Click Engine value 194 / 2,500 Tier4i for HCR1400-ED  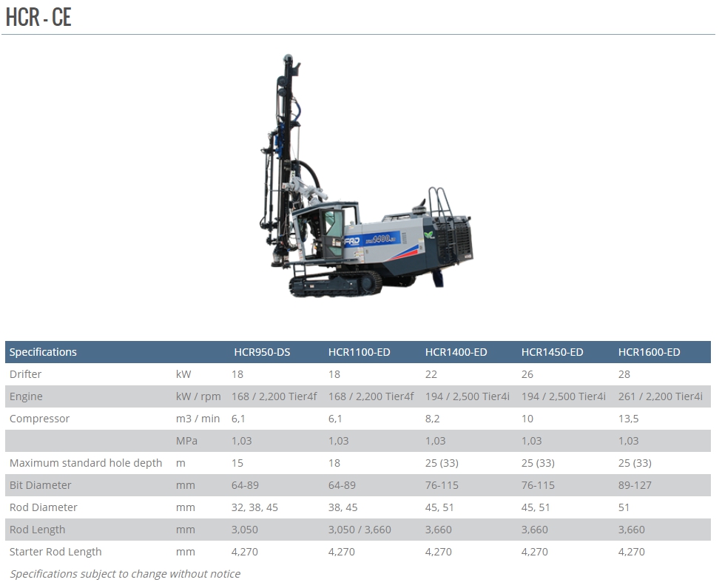click(x=468, y=396)
